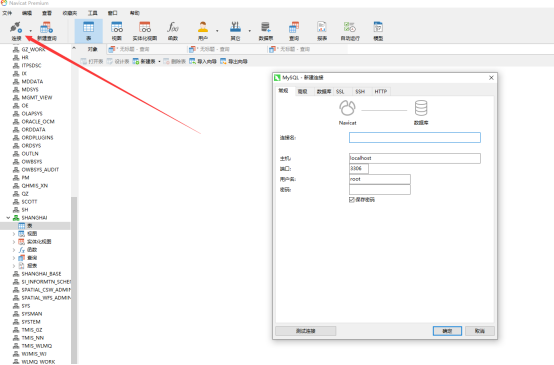554x365 pixels.
Task: Expand the materialized view node under SHANGHAI
Action: 14,242
